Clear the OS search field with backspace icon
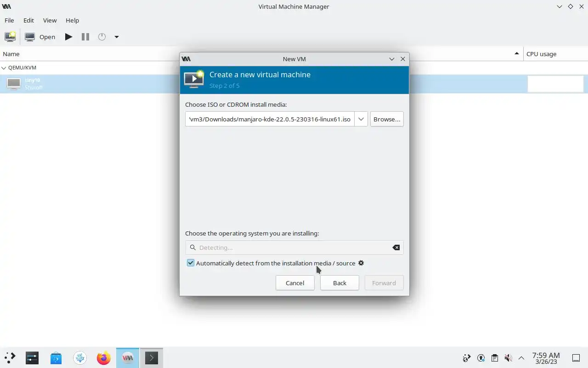 (x=396, y=247)
